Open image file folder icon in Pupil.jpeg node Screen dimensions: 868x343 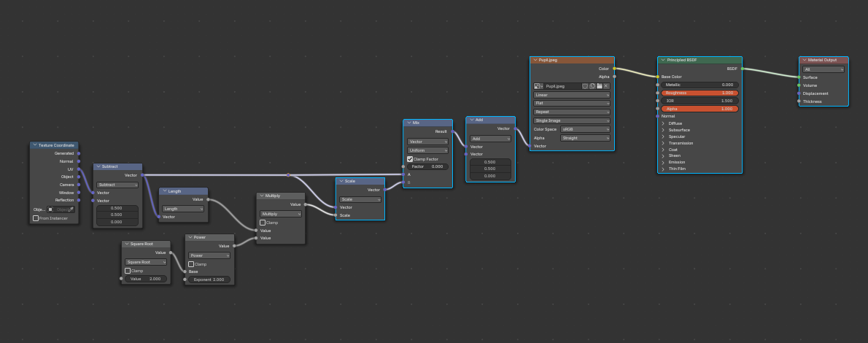599,86
